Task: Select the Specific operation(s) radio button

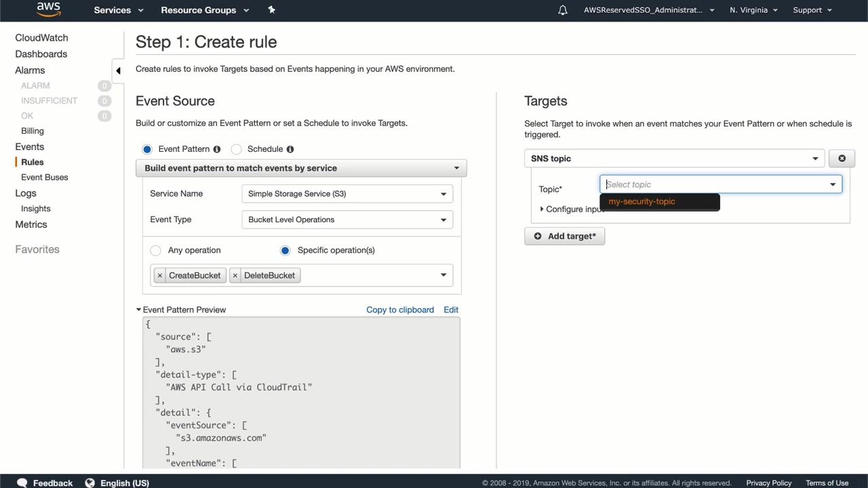Action: tap(285, 250)
